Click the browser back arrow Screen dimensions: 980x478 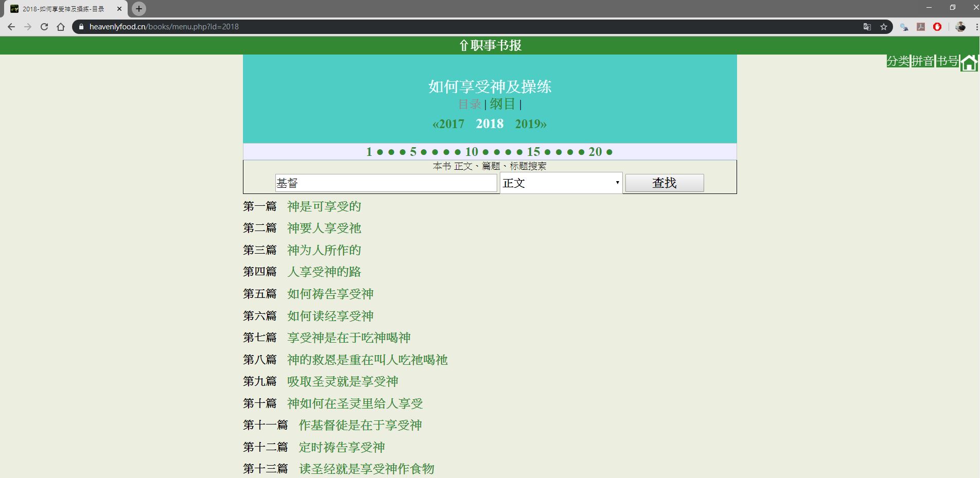pos(11,27)
